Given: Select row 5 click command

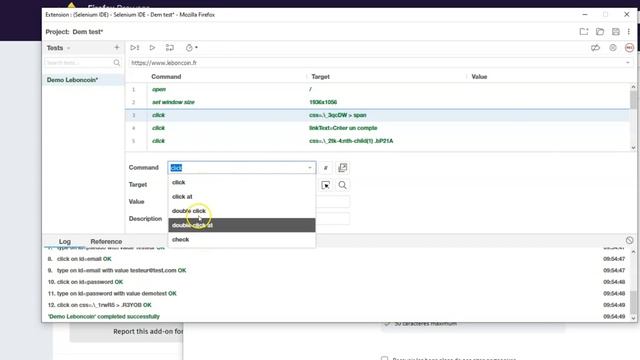Looking at the screenshot, I should coord(377,141).
